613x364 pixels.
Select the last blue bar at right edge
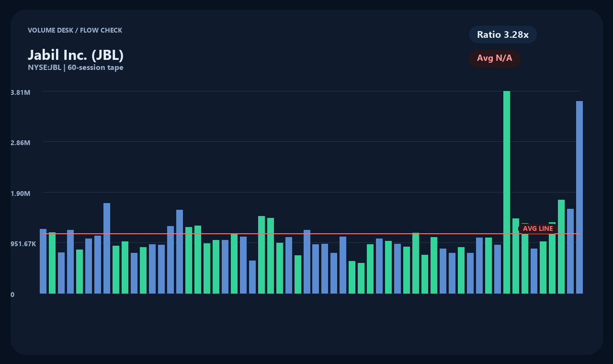click(579, 197)
